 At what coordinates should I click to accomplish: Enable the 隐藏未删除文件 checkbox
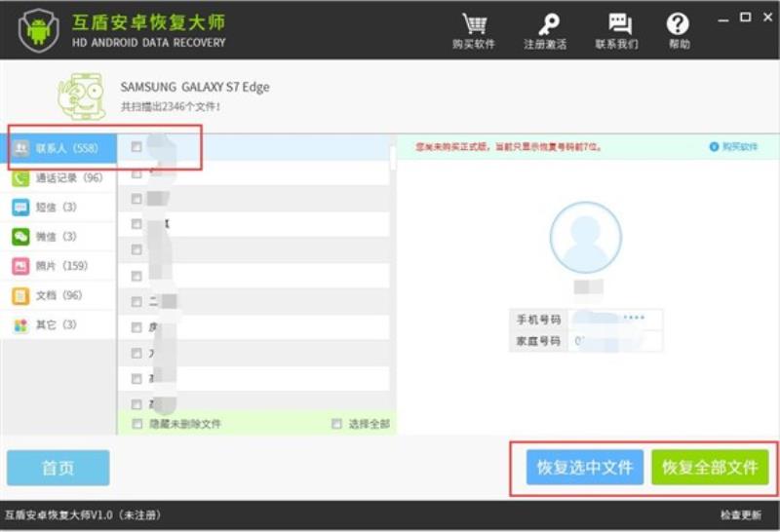coord(136,424)
